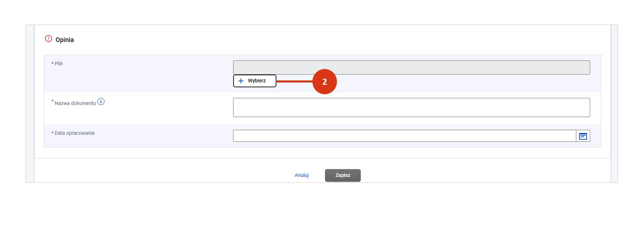Image resolution: width=644 pixels, height=238 pixels.
Task: Open the calendar date picker icon
Action: 583,136
